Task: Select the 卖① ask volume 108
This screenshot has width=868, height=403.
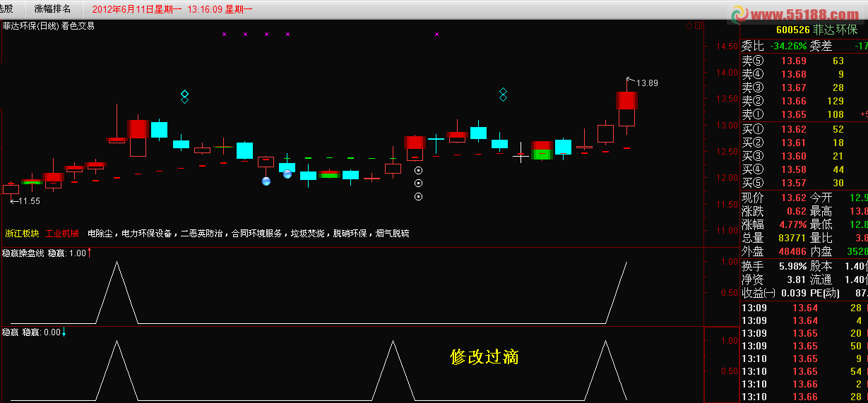Action: click(x=836, y=114)
